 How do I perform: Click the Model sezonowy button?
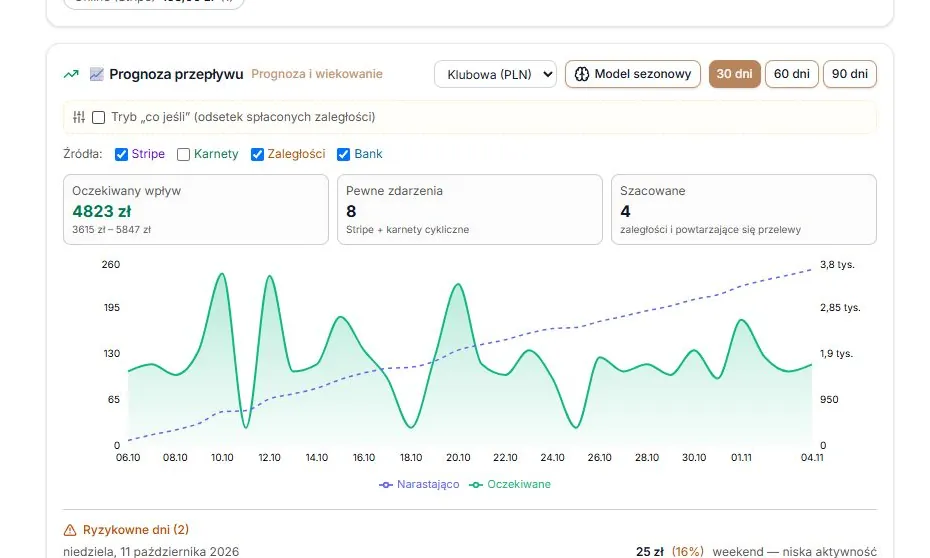633,74
